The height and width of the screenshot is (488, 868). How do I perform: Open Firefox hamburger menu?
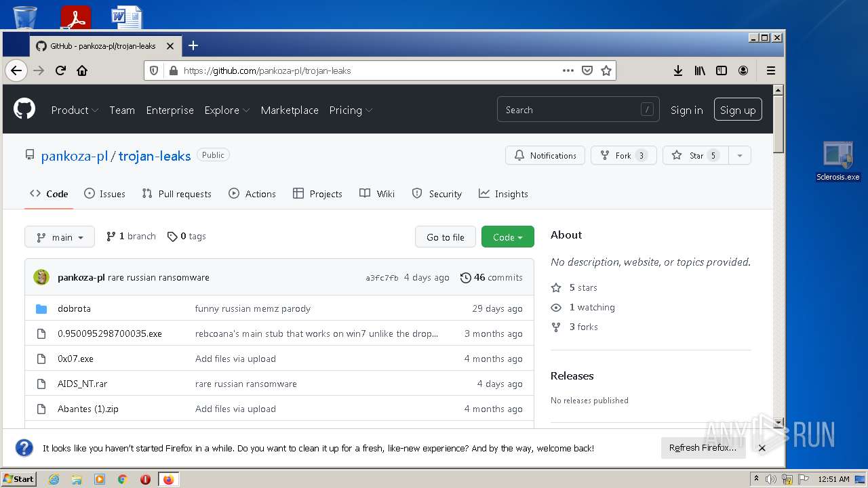pyautogui.click(x=771, y=70)
